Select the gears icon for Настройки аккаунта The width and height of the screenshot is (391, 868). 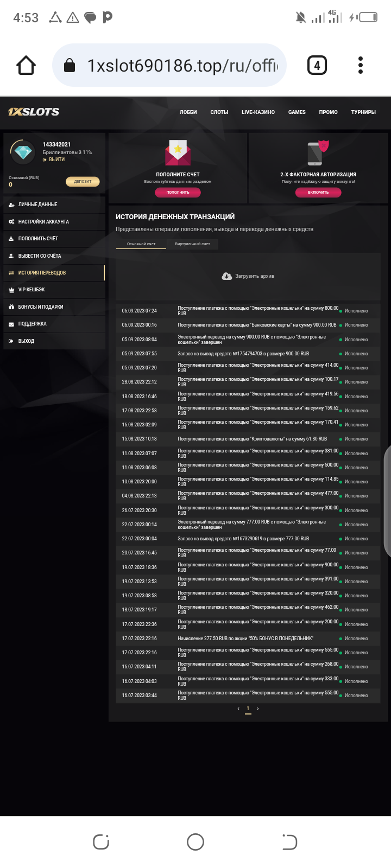coord(12,221)
